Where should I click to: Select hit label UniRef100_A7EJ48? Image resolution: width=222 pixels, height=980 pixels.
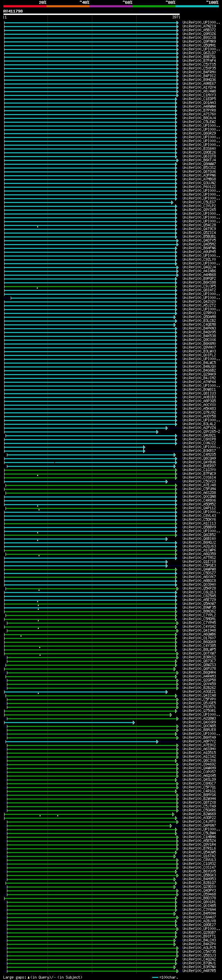pyautogui.click(x=199, y=485)
